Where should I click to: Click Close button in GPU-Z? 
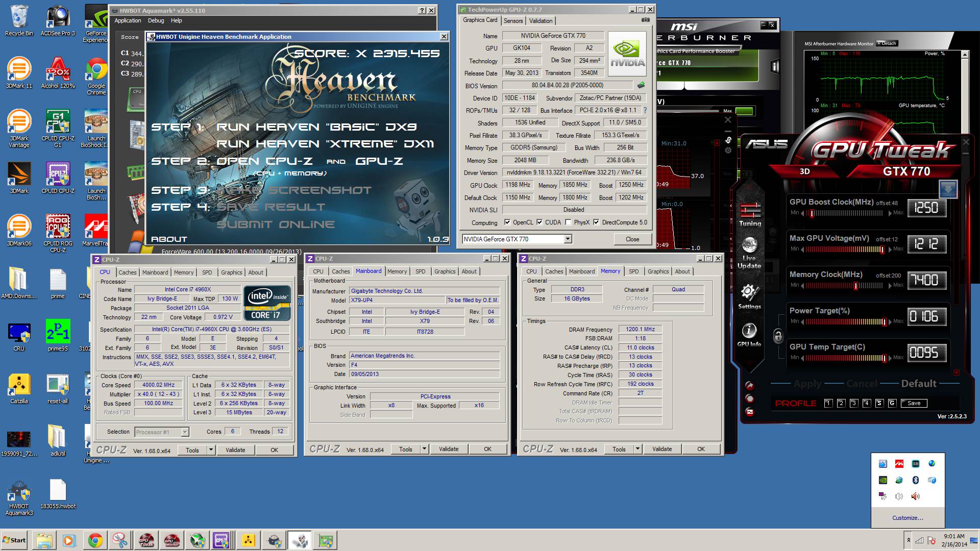pos(632,239)
